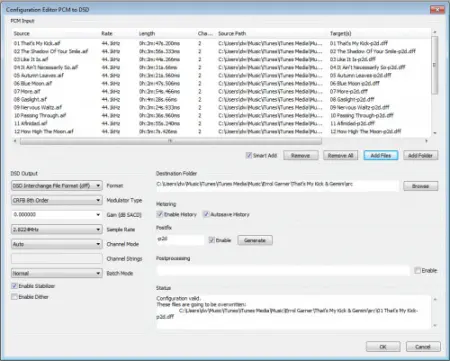The height and width of the screenshot is (361, 450).
Task: Select row 08 Gaslight.aif
Action: (221, 99)
